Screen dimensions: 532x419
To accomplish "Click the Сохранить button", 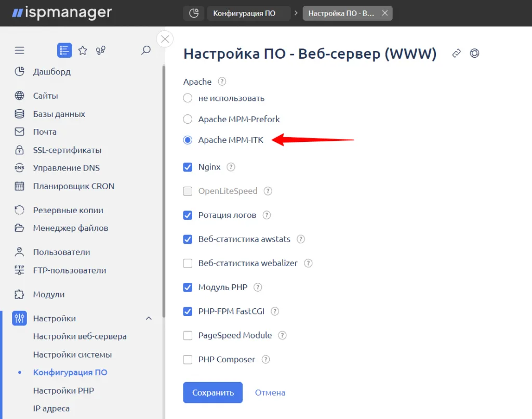I will click(212, 392).
